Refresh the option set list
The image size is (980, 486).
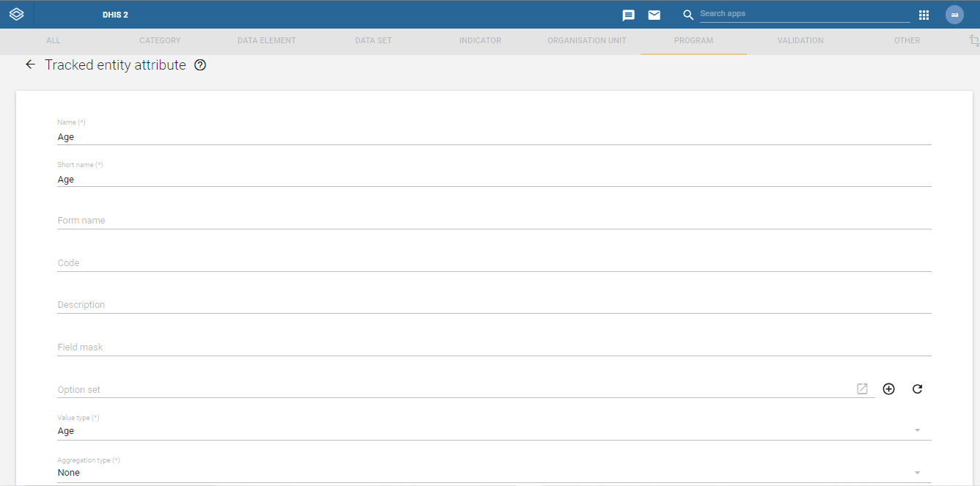(x=917, y=389)
